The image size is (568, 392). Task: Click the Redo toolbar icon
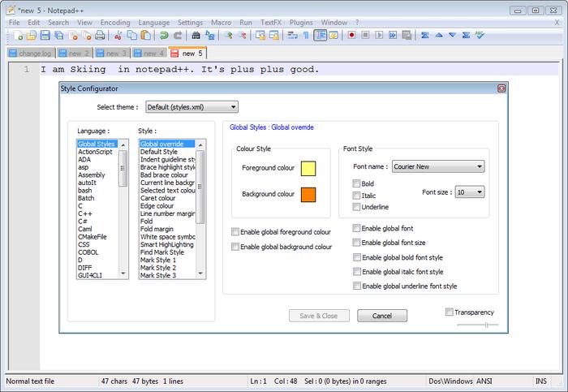[178, 35]
